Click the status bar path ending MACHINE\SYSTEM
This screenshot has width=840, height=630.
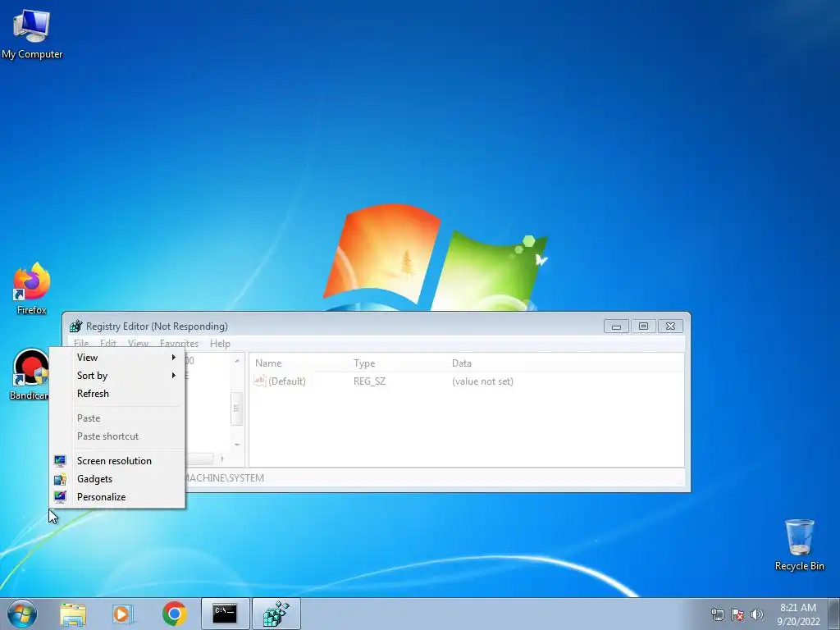coord(224,478)
